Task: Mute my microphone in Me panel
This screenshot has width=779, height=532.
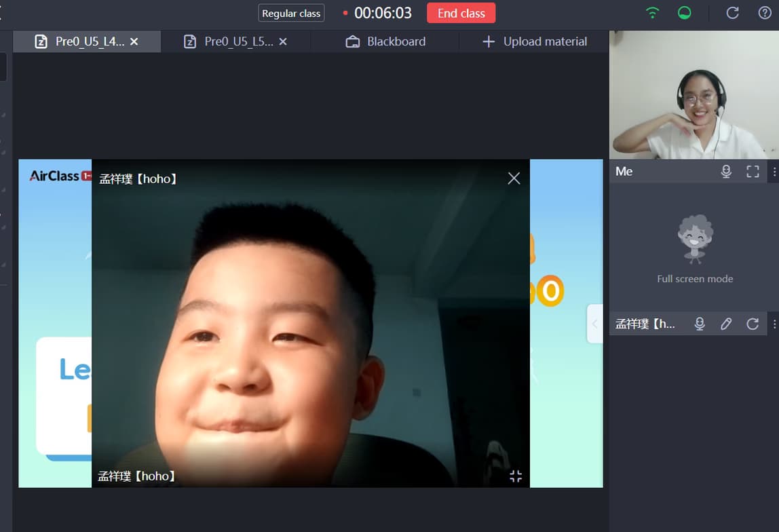Action: (726, 172)
